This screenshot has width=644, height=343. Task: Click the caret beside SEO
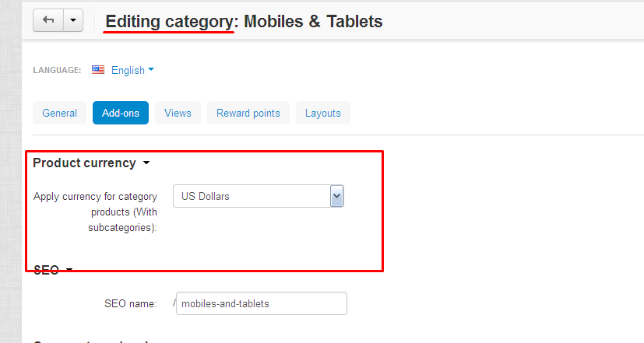(69, 270)
